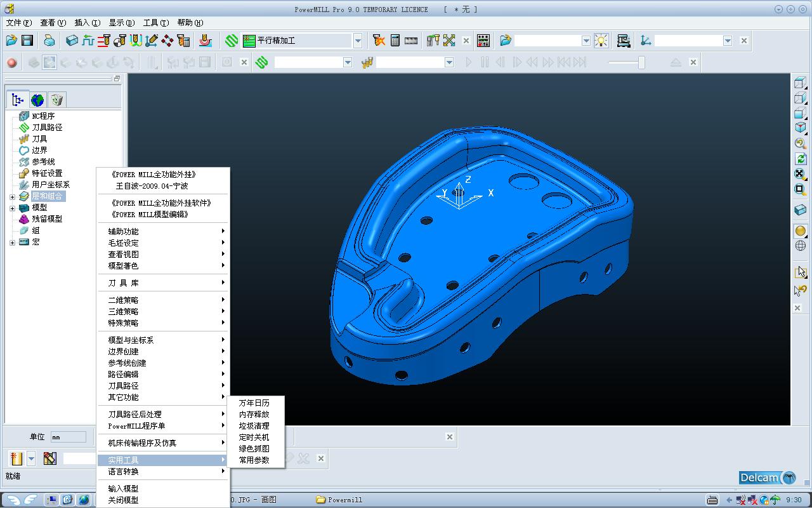Click the print icon in the toolbar
This screenshot has height=508, width=812.
[x=49, y=41]
